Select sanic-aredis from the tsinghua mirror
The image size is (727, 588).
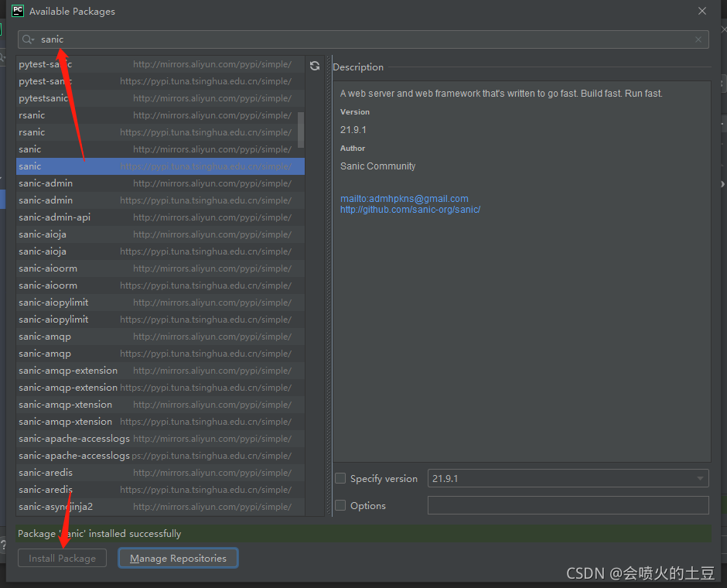tap(160, 490)
